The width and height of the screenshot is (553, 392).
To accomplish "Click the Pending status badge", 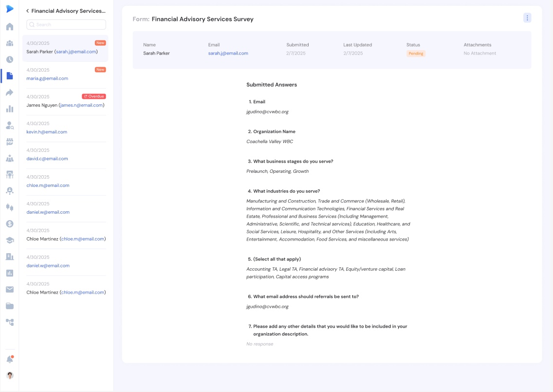I will 416,54.
